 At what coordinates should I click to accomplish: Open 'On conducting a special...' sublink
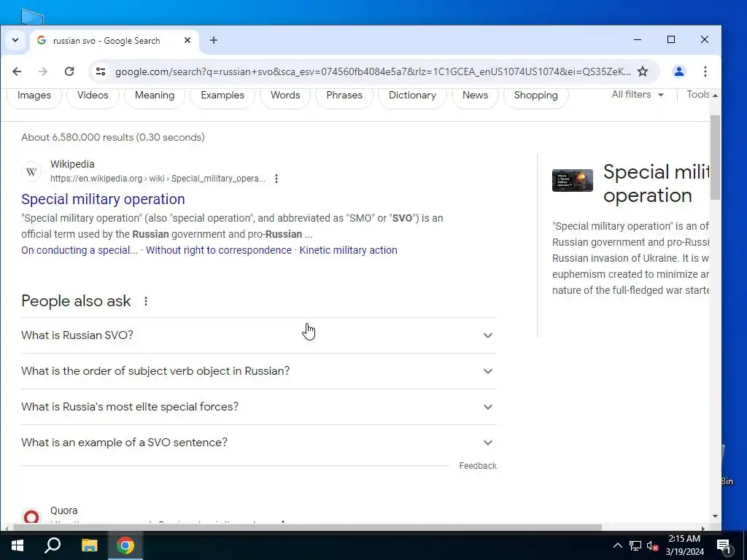[80, 251]
